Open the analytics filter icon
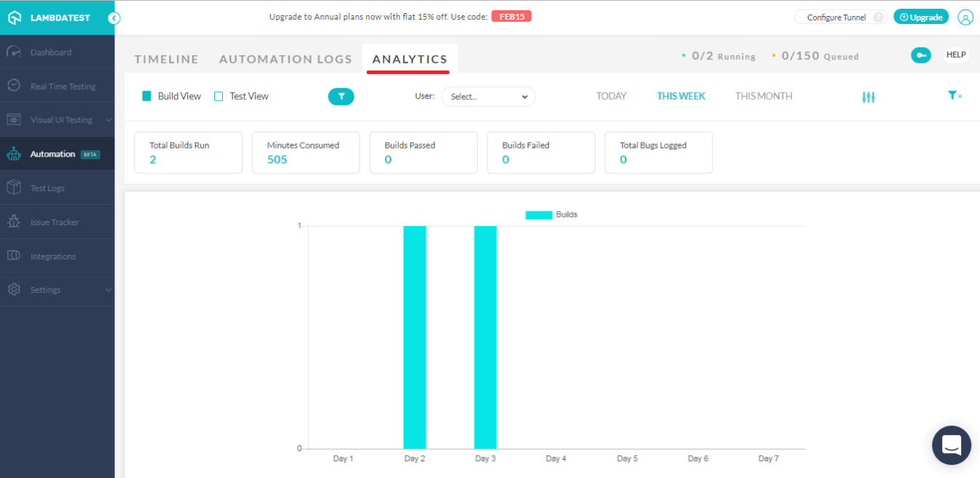Viewport: 980px width, 478px height. [x=341, y=96]
